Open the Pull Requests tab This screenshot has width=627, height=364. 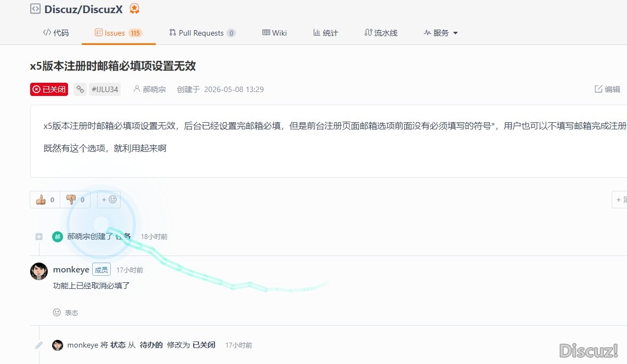(202, 33)
